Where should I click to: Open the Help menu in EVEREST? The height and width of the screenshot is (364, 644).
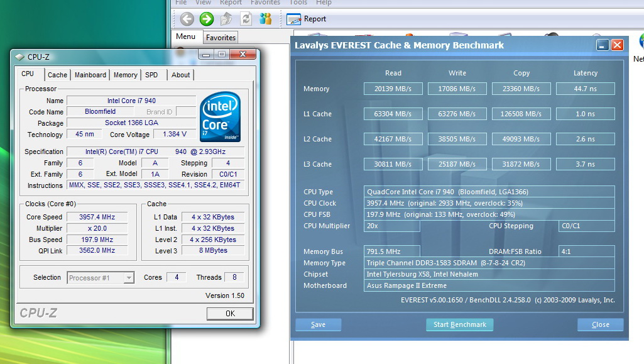tap(324, 3)
